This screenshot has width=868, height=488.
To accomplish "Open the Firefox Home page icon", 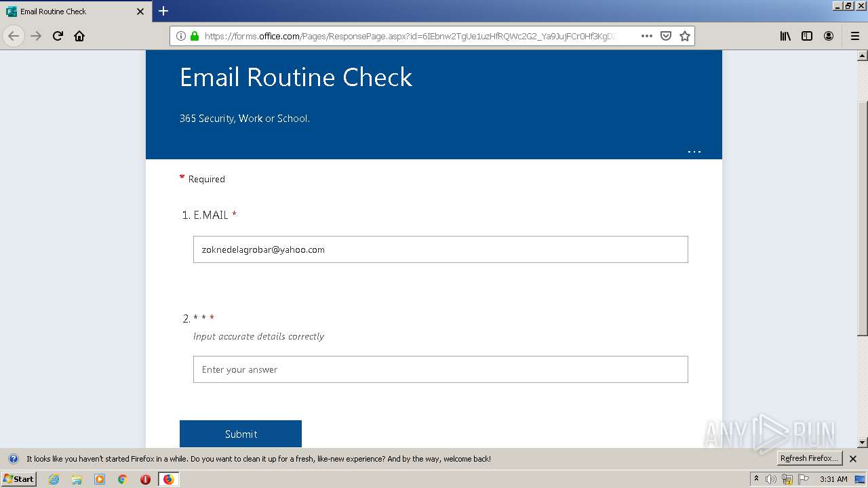I will (x=79, y=36).
